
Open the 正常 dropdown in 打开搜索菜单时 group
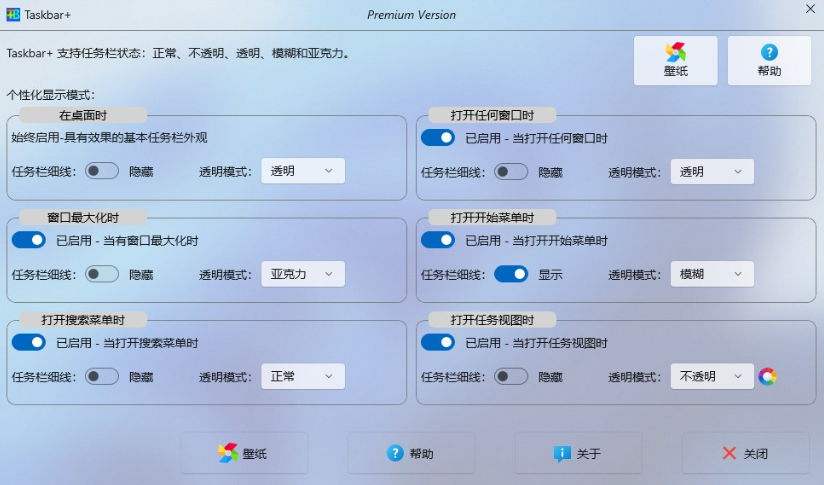tap(303, 376)
